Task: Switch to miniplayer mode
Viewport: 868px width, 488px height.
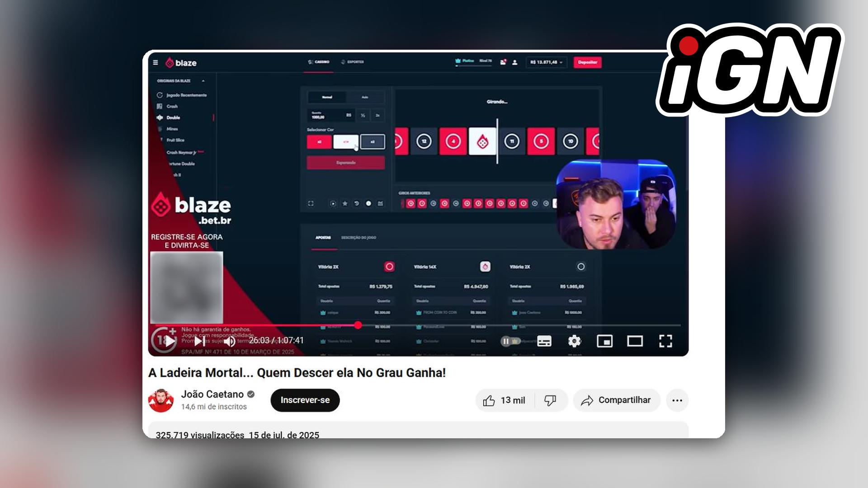Action: [x=605, y=341]
